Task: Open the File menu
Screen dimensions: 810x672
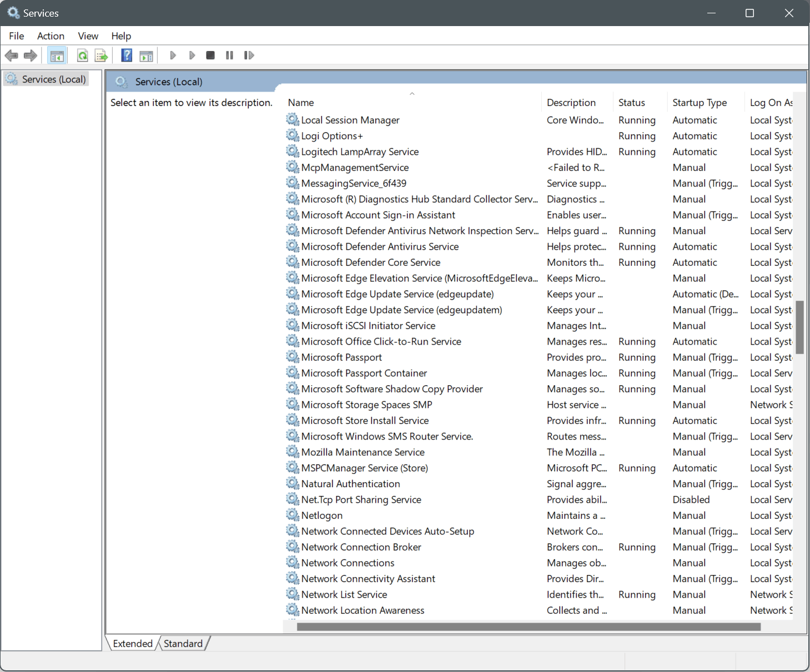Action: [17, 36]
